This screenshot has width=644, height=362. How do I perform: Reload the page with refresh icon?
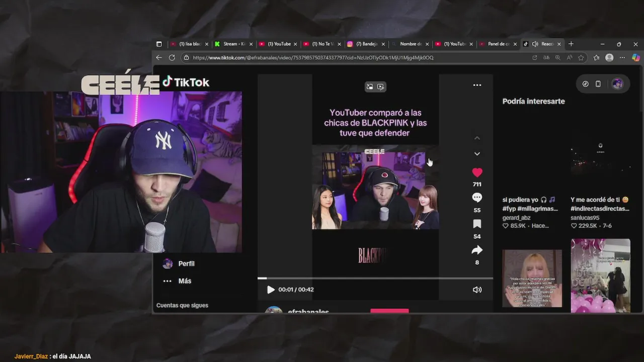172,57
